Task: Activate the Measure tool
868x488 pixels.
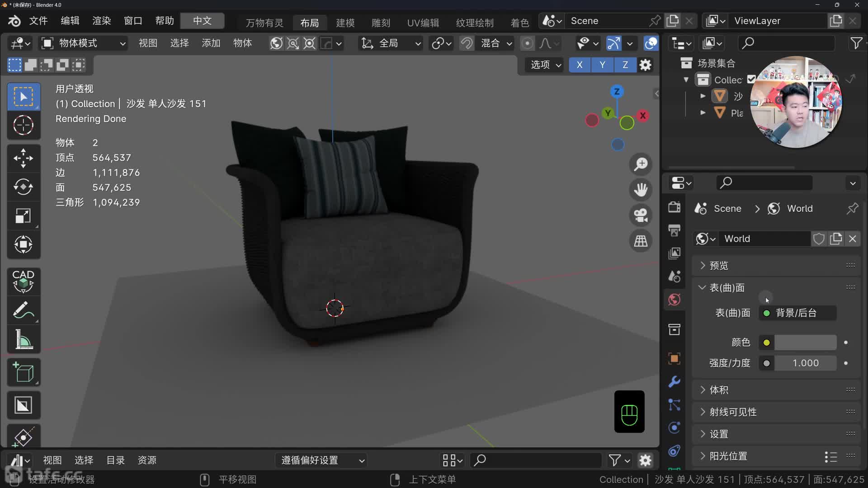Action: click(x=24, y=339)
